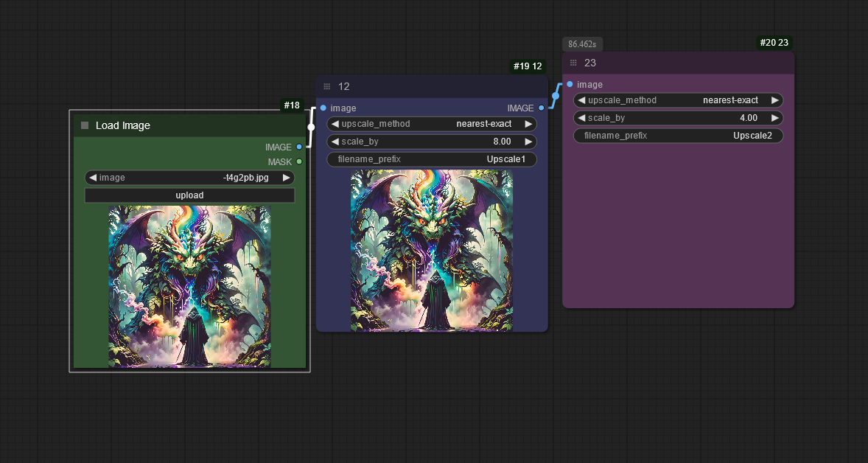Viewport: 868px width, 463px height.
Task: Click node 23 image input socket
Action: [x=570, y=84]
